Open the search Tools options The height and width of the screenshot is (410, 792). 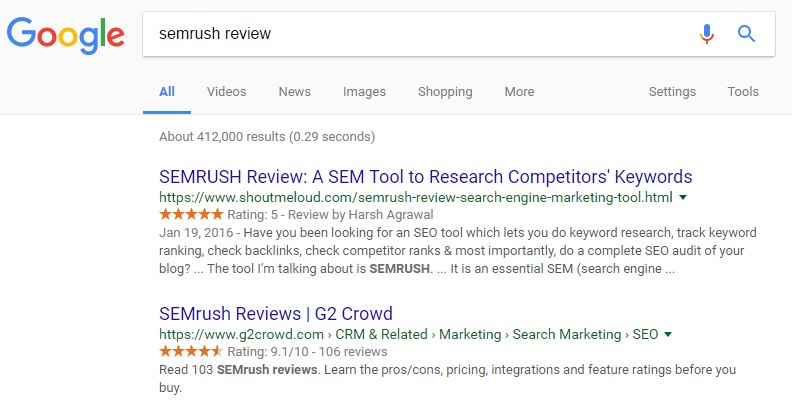pos(743,92)
